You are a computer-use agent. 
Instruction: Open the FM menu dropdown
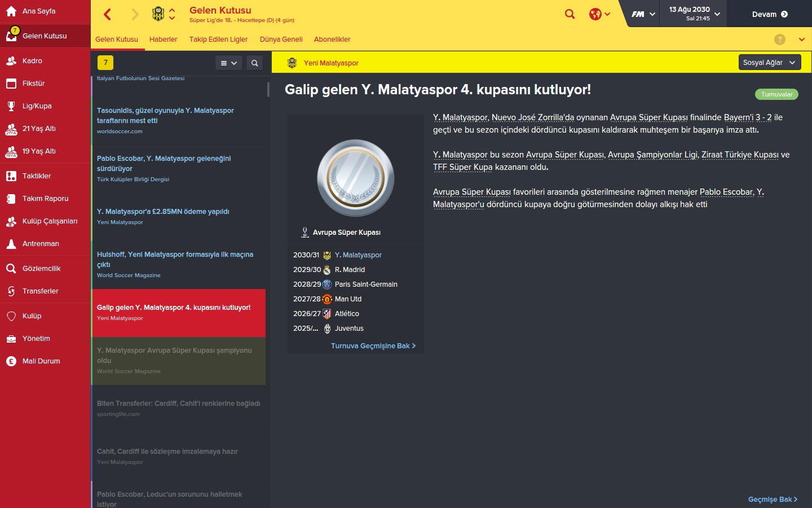click(x=643, y=14)
